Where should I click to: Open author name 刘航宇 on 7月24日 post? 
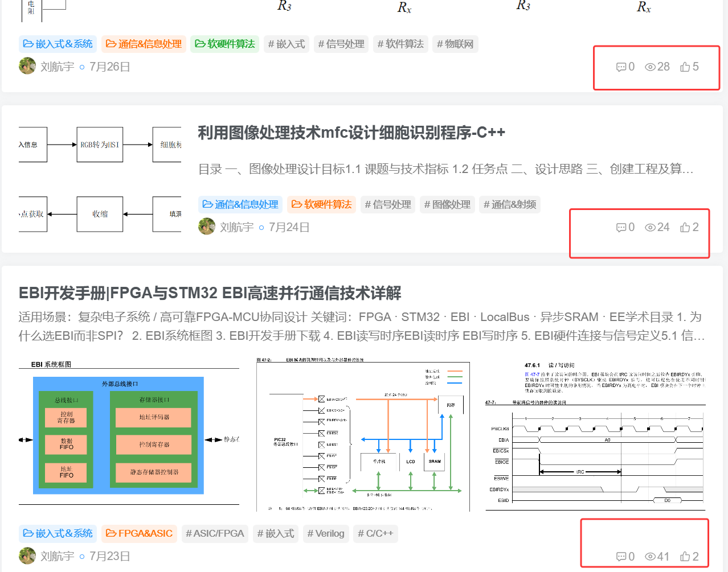[237, 227]
